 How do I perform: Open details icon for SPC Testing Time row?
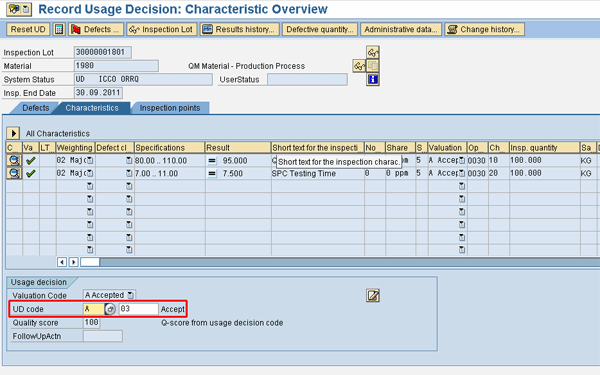point(14,173)
